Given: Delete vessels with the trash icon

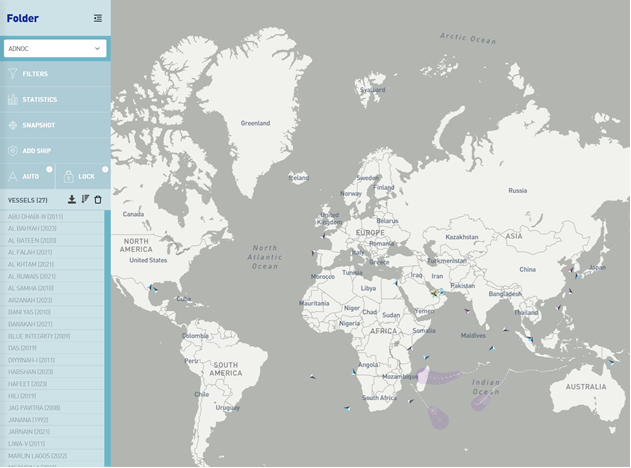Looking at the screenshot, I should pos(98,200).
